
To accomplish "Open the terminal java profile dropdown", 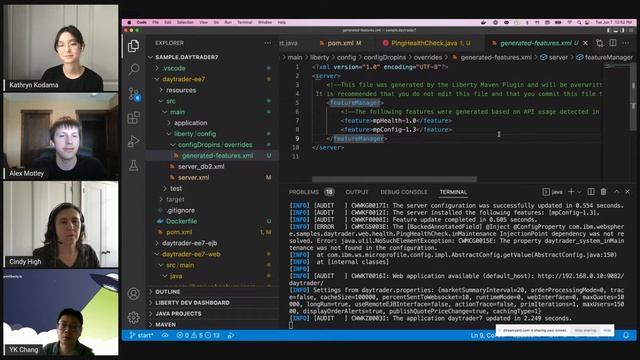I will coord(579,191).
